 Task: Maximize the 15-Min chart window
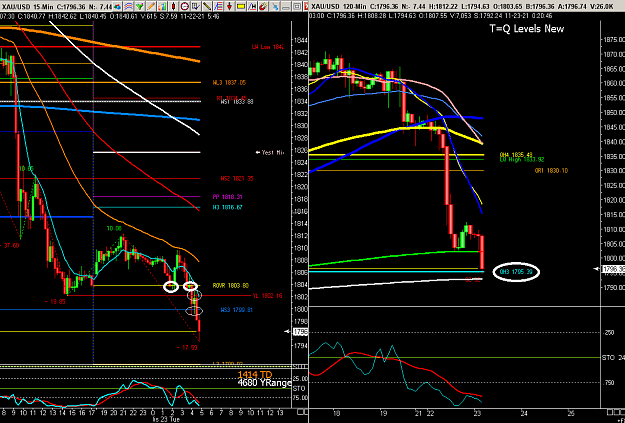click(x=297, y=6)
